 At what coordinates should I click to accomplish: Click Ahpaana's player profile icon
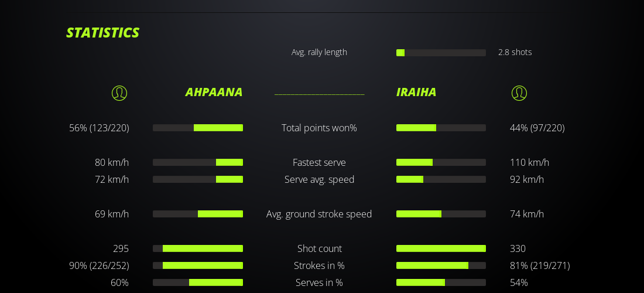click(x=119, y=93)
